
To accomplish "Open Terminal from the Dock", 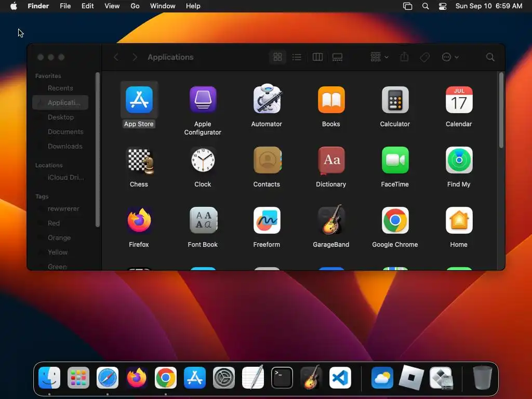I will click(x=282, y=378).
